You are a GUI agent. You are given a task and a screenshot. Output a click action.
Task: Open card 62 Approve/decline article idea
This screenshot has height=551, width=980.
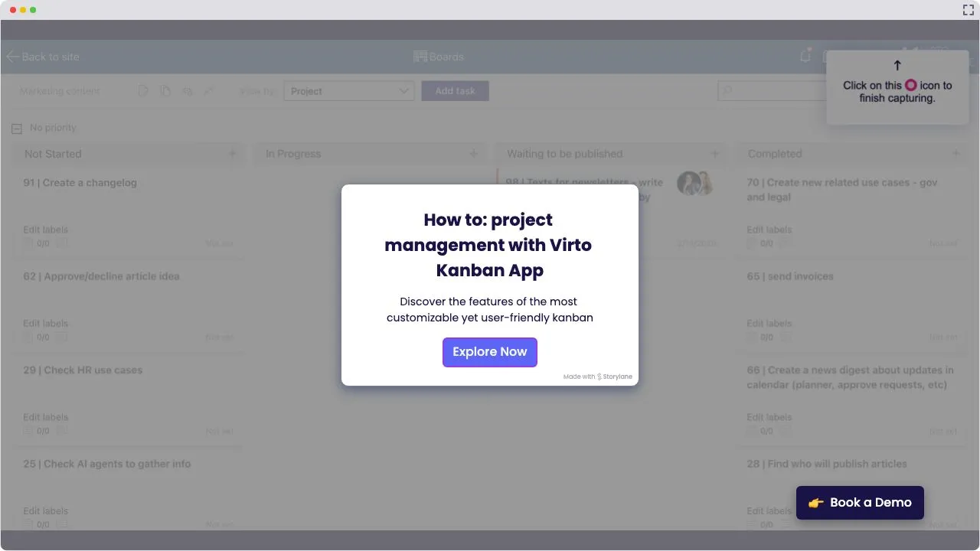[101, 276]
